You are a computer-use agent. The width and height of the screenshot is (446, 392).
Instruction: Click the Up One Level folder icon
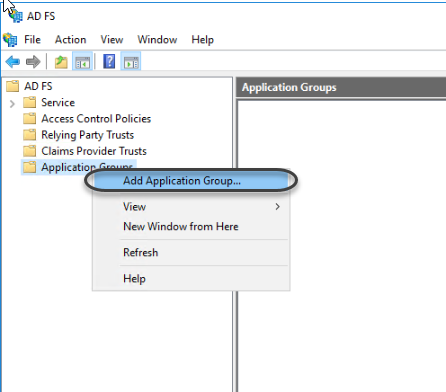[x=61, y=62]
